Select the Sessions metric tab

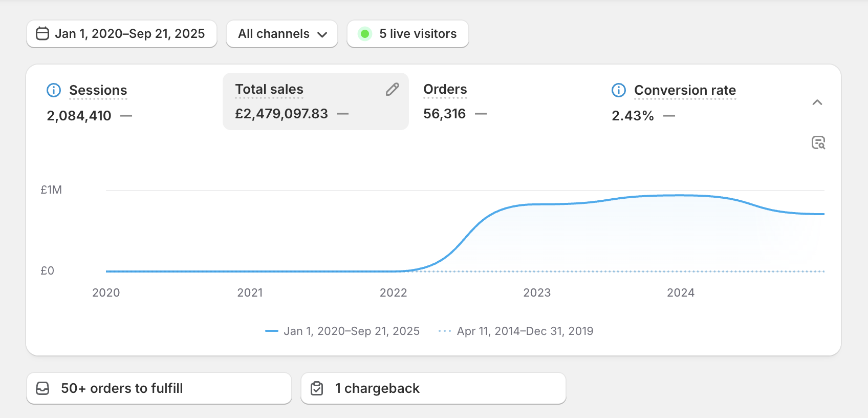pos(98,91)
